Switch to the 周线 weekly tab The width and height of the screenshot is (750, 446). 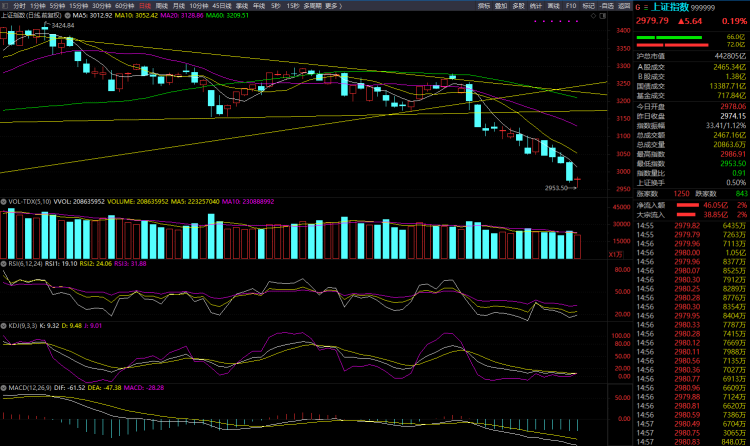pyautogui.click(x=162, y=5)
